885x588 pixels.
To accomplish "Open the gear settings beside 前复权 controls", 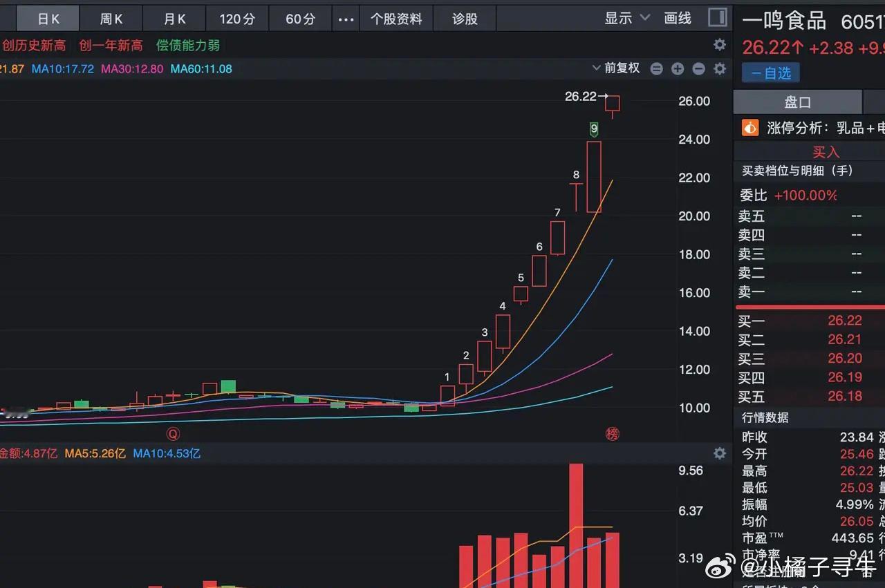I will pyautogui.click(x=720, y=69).
